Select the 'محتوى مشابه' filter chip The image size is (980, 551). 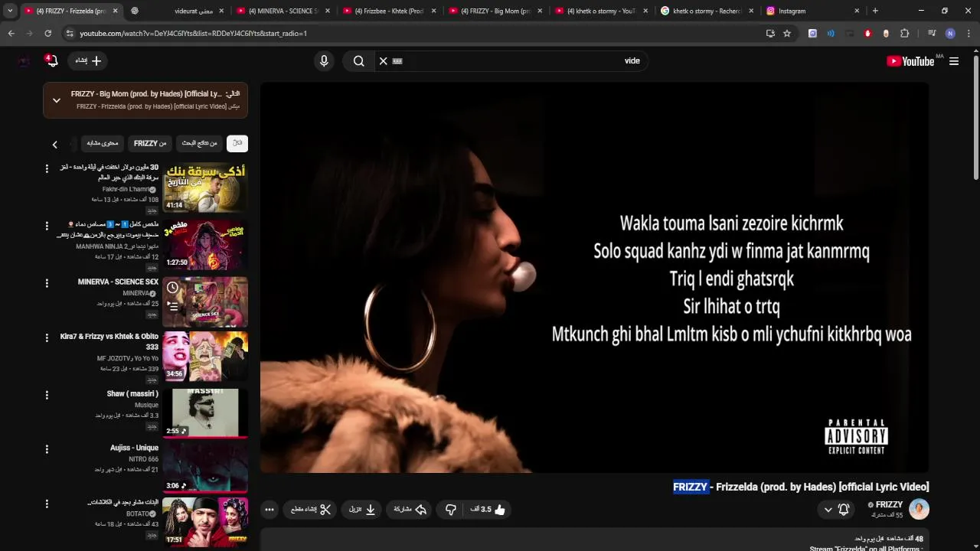coord(103,143)
